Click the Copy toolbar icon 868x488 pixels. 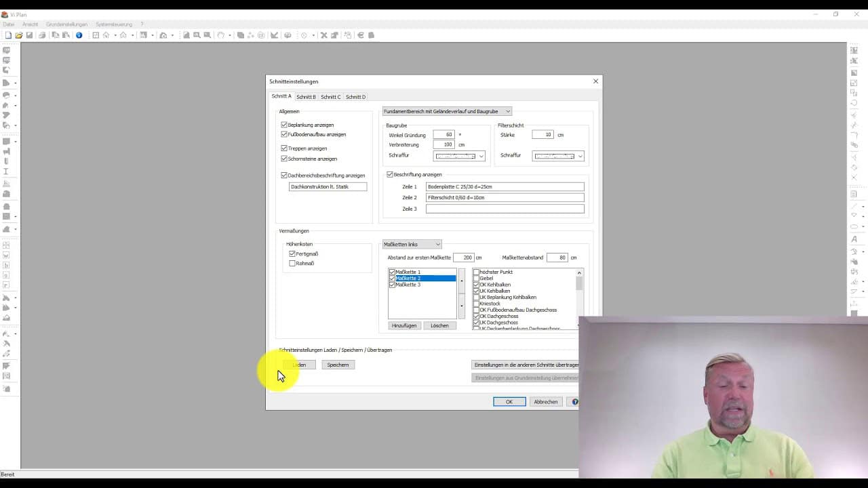[x=56, y=35]
